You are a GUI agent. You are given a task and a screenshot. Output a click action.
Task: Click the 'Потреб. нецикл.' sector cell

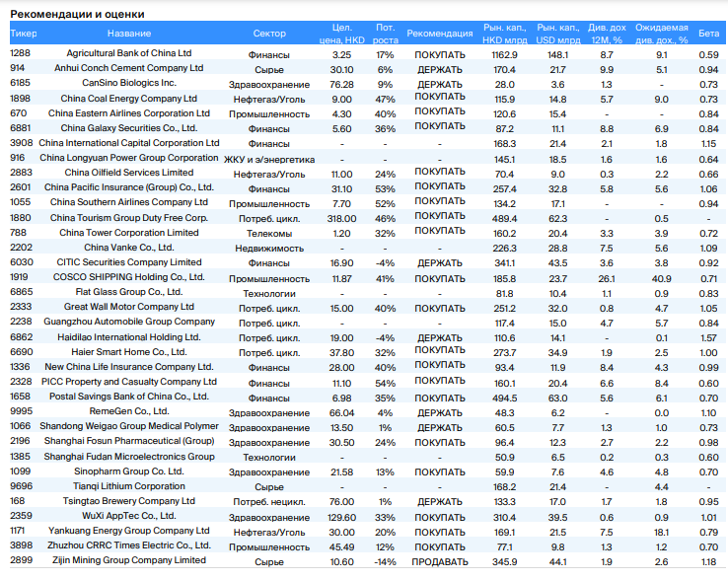[269, 502]
